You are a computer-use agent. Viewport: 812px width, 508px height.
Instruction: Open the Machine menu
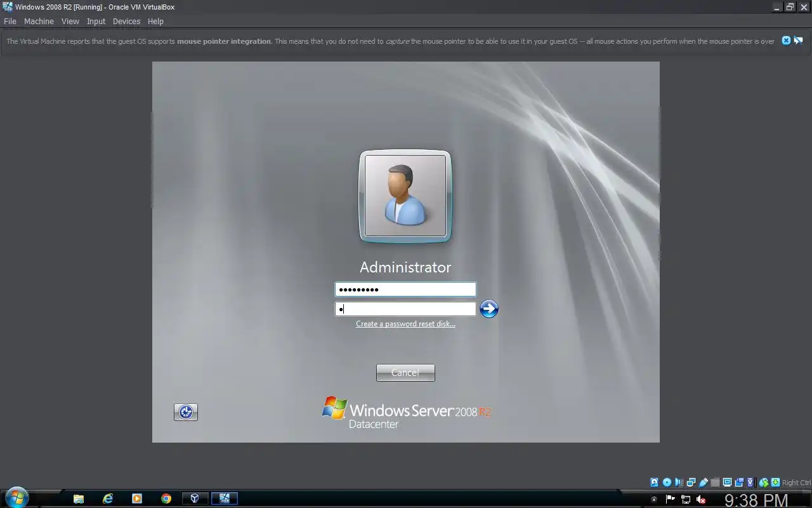pyautogui.click(x=39, y=21)
